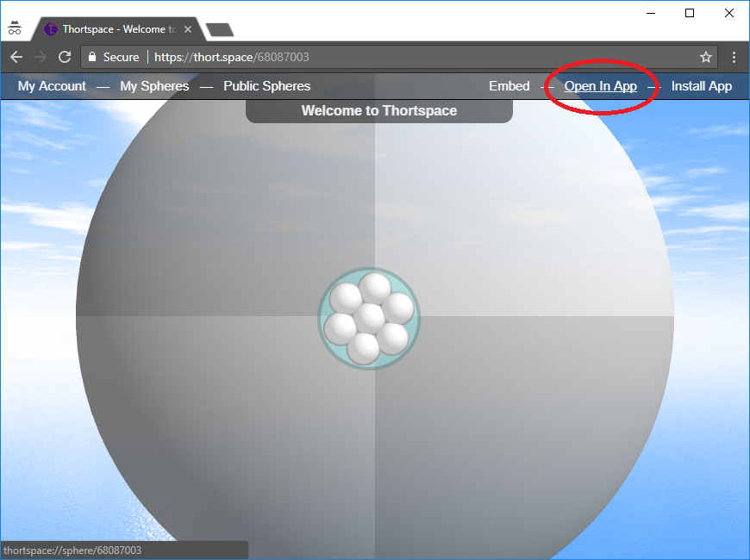750x560 pixels.
Task: Bookmark this page with the star icon
Action: click(x=705, y=58)
